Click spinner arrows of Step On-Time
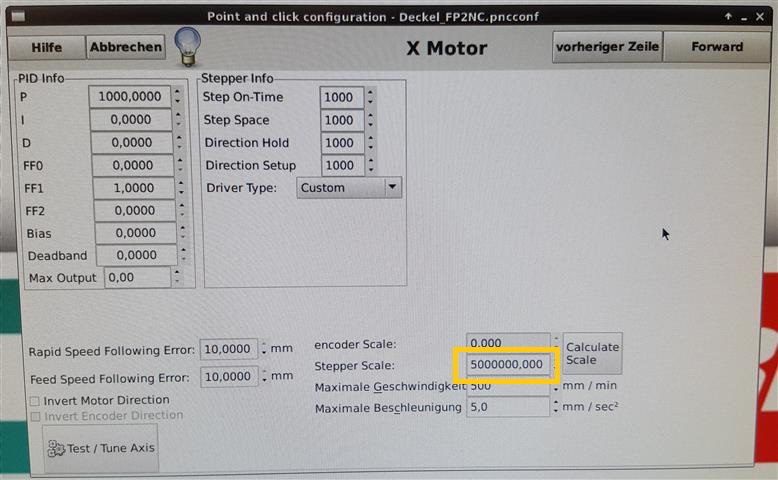Image resolution: width=778 pixels, height=480 pixels. pyautogui.click(x=370, y=97)
